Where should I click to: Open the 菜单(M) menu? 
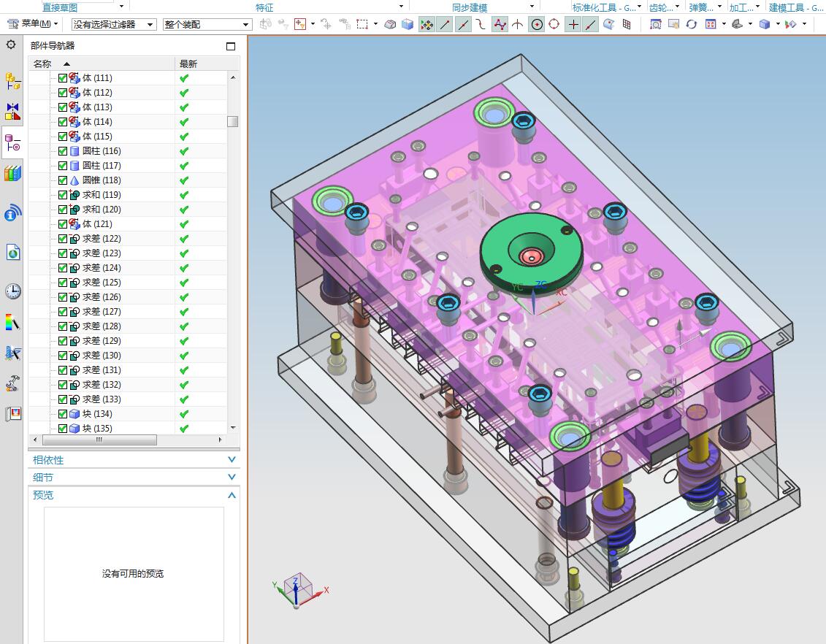(34, 24)
